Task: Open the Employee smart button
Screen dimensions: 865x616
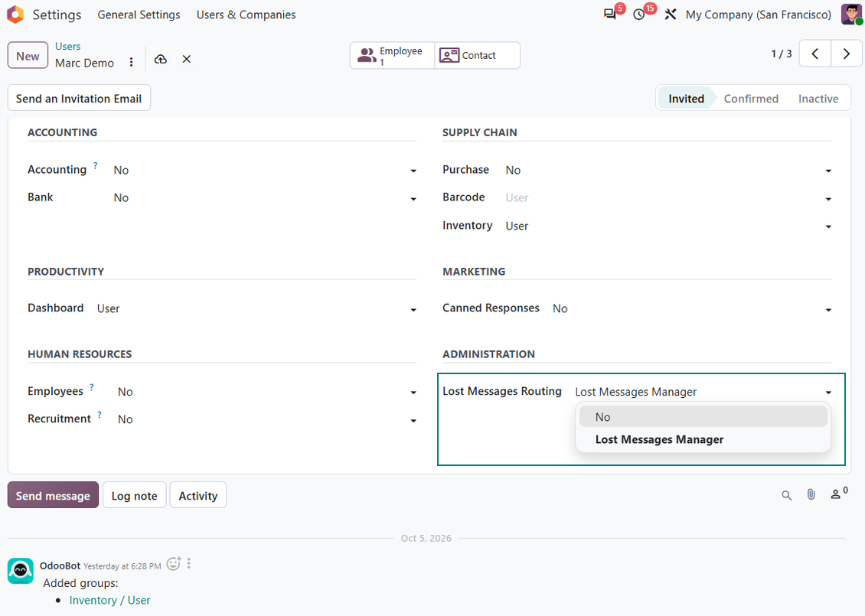Action: point(392,56)
